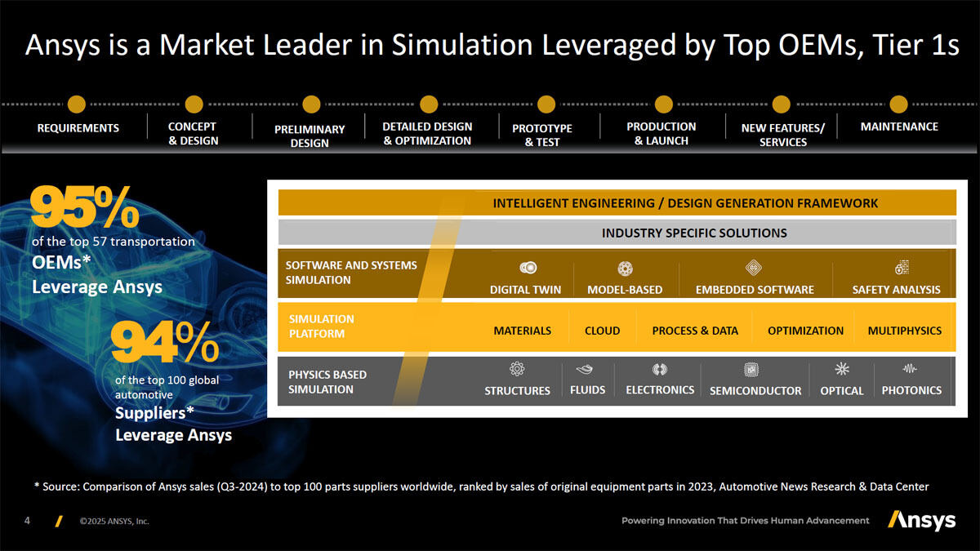Select the "MAINTENANCE" stage label
The width and height of the screenshot is (980, 551).
899,127
